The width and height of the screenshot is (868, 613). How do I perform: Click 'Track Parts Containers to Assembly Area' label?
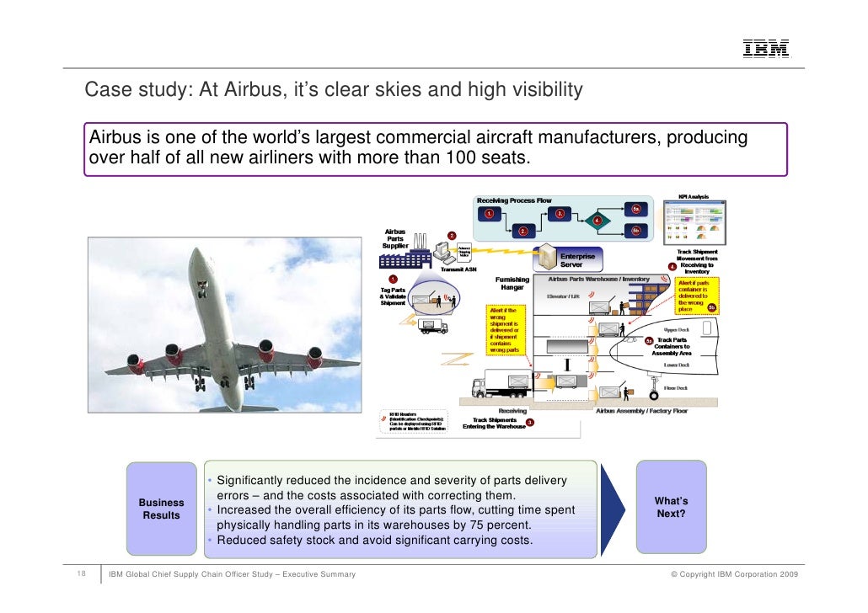coord(672,346)
